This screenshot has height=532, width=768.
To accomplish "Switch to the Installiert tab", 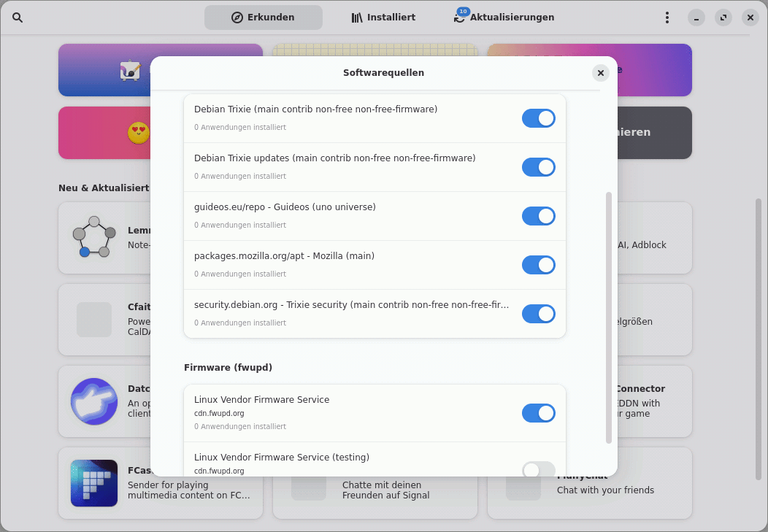I will pos(383,18).
